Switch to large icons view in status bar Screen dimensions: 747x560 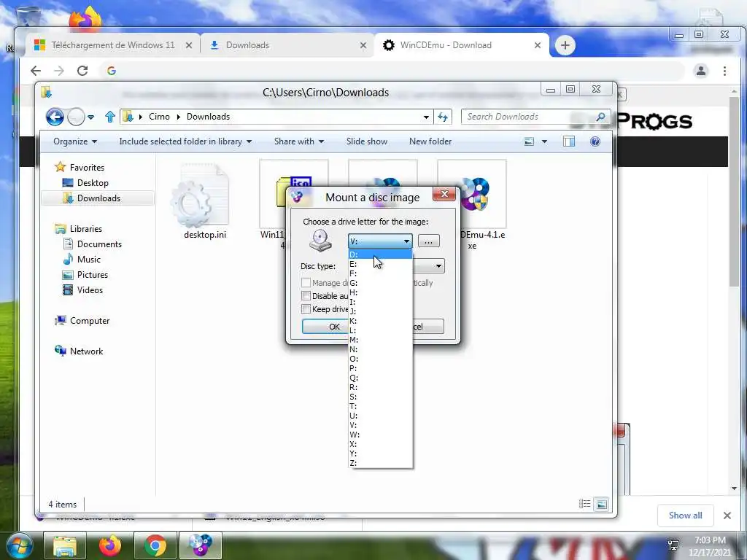click(x=602, y=504)
